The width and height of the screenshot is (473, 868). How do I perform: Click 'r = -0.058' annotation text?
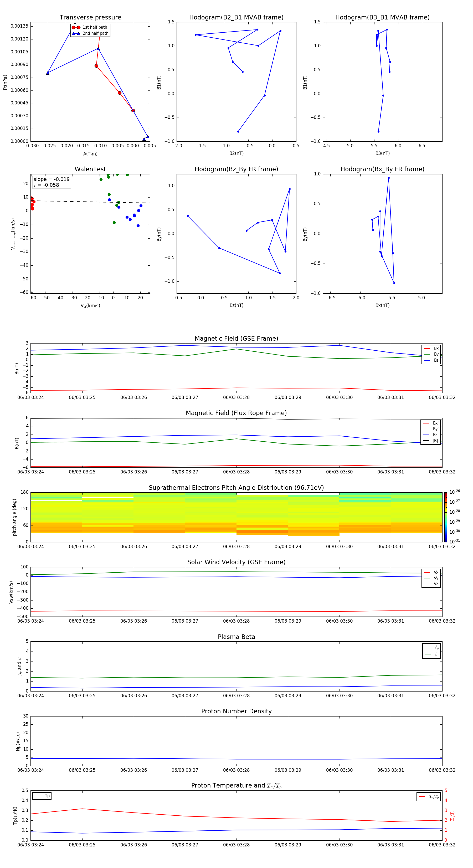coord(47,185)
